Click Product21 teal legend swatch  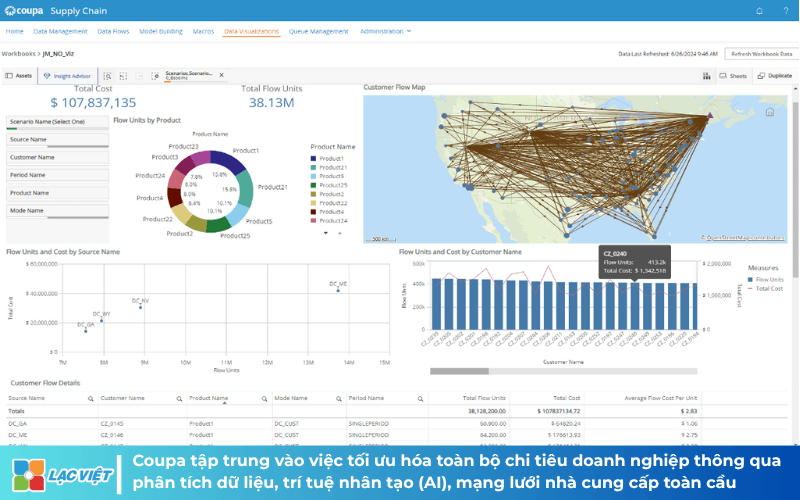pos(313,167)
